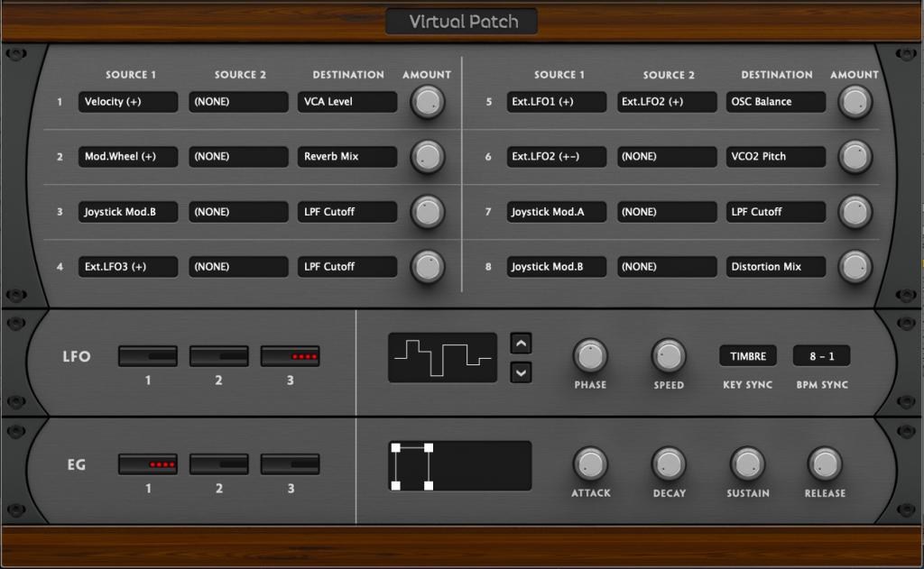Select EG 3 button

(290, 464)
